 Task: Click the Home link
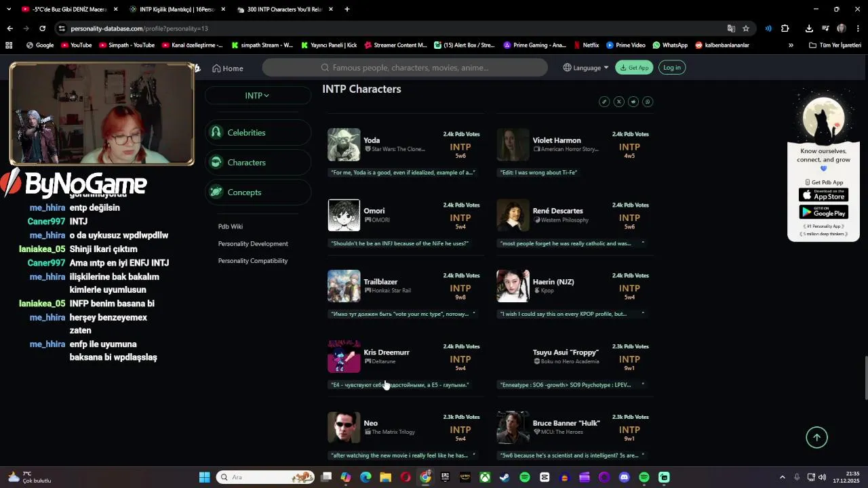coord(228,68)
